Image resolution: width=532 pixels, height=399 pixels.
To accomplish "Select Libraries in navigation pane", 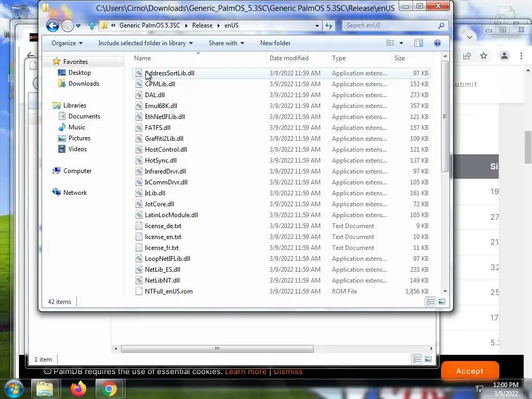I will click(75, 105).
